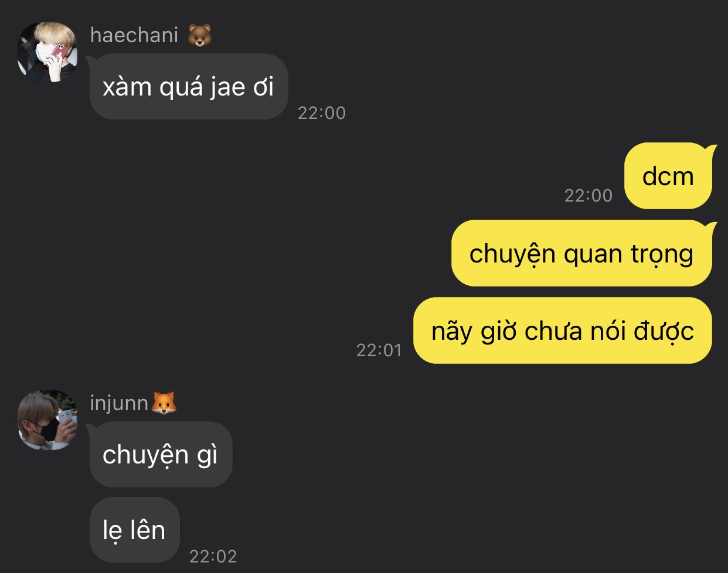
Task: Click the 22:00 timestamp beside haechani's message
Action: pos(322,112)
